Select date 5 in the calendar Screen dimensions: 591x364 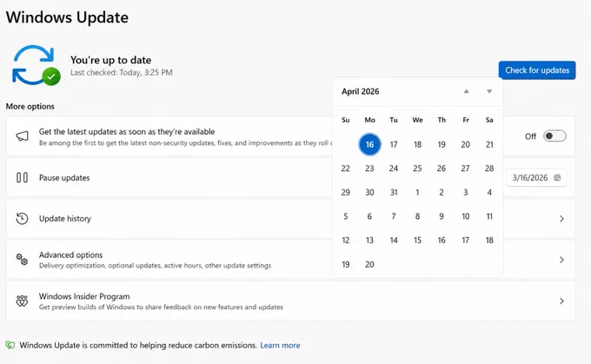coord(346,216)
